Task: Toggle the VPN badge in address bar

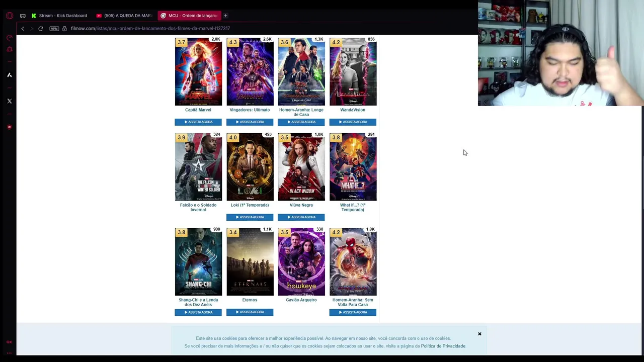Action: (54, 29)
